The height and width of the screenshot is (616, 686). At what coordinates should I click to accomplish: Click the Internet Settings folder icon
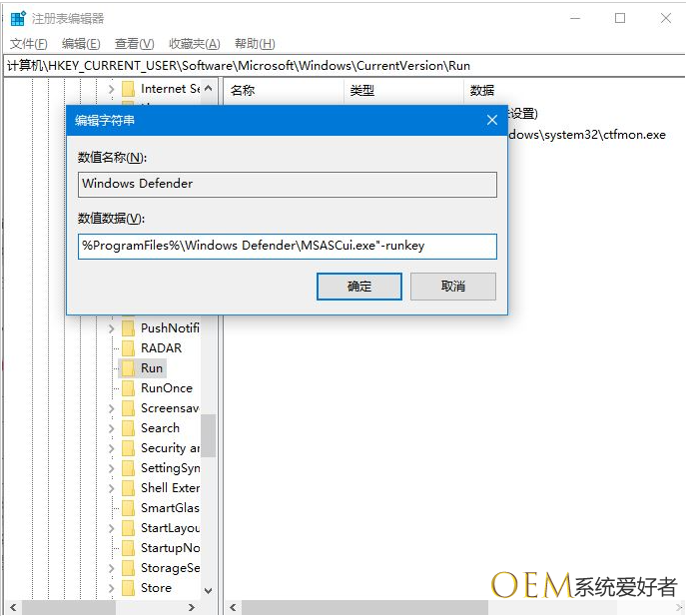128,89
